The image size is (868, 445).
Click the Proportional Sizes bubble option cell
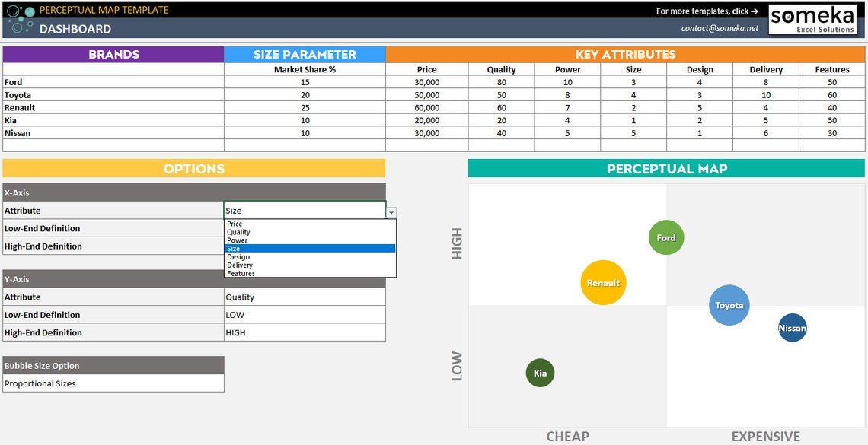tap(114, 383)
